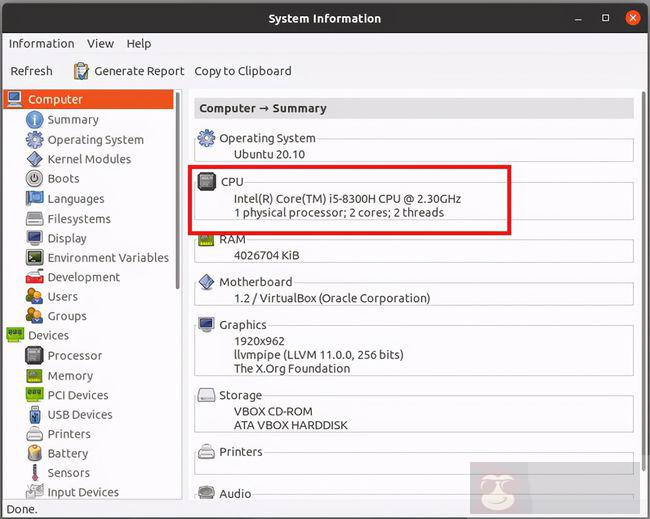650x519 pixels.
Task: Open Summary via its info icon
Action: point(34,120)
